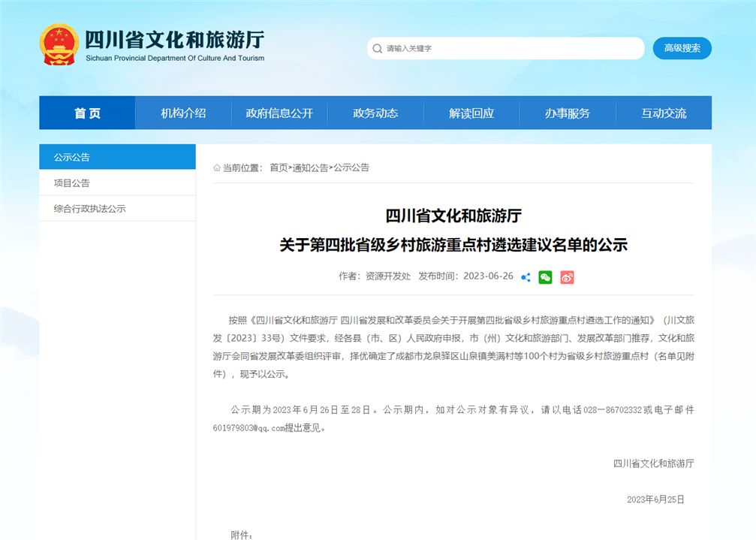This screenshot has width=756, height=540.
Task: Select 政府信息公开 in navigation bar
Action: 279,113
